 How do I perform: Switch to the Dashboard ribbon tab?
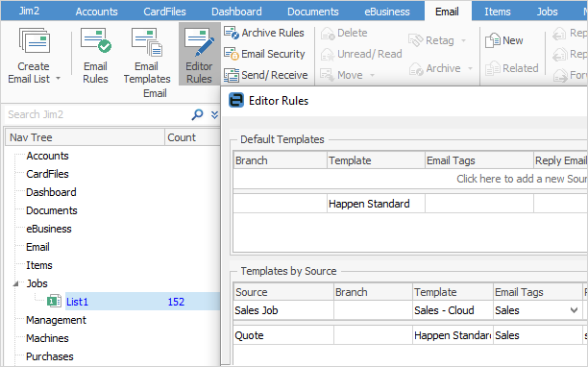[x=236, y=12]
